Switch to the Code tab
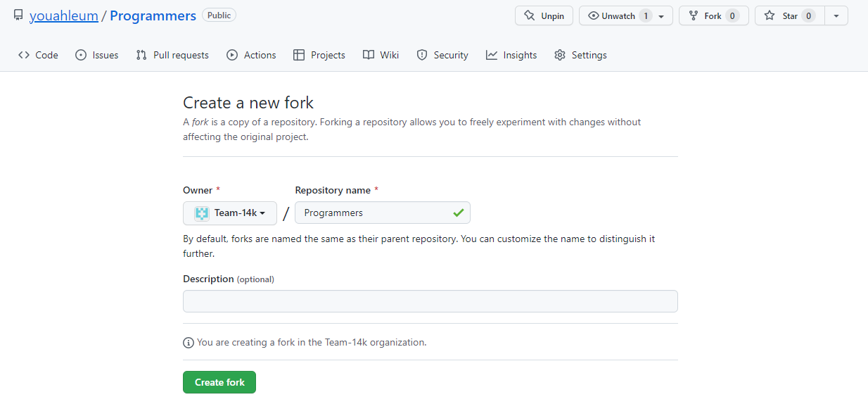This screenshot has width=868, height=411. click(38, 55)
